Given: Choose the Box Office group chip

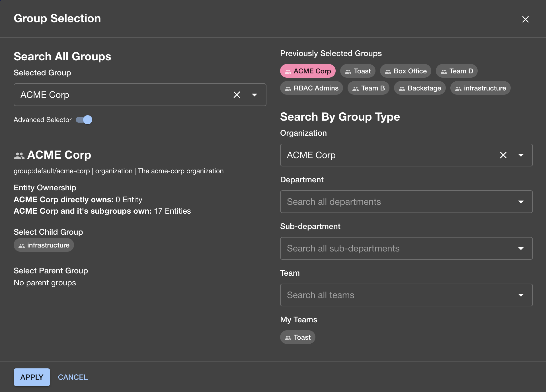Looking at the screenshot, I should tap(406, 71).
